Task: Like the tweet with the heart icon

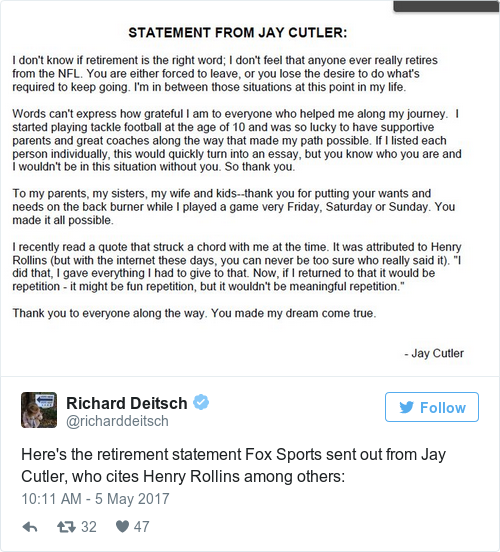Action: coord(122,527)
